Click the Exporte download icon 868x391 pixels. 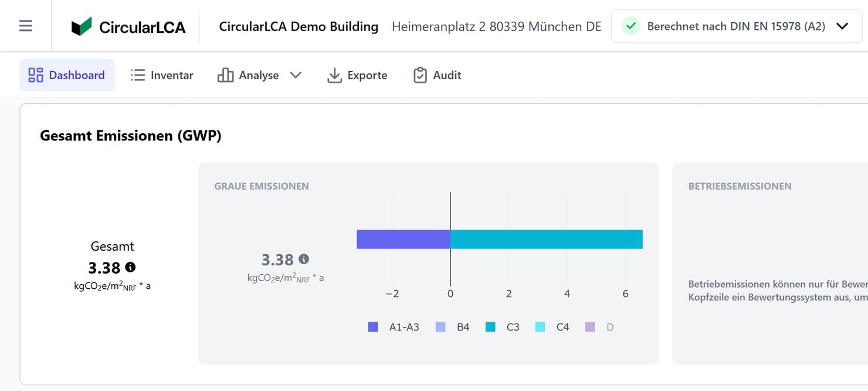point(334,75)
